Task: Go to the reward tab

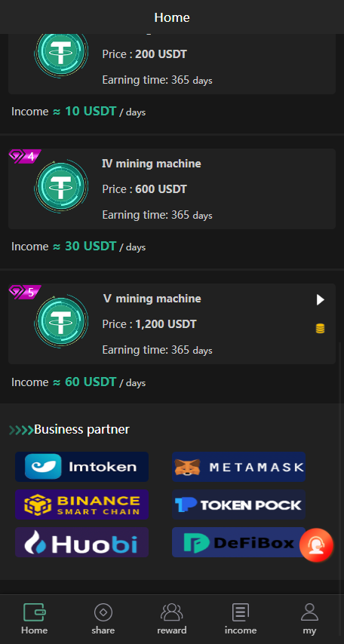Action: 172,619
